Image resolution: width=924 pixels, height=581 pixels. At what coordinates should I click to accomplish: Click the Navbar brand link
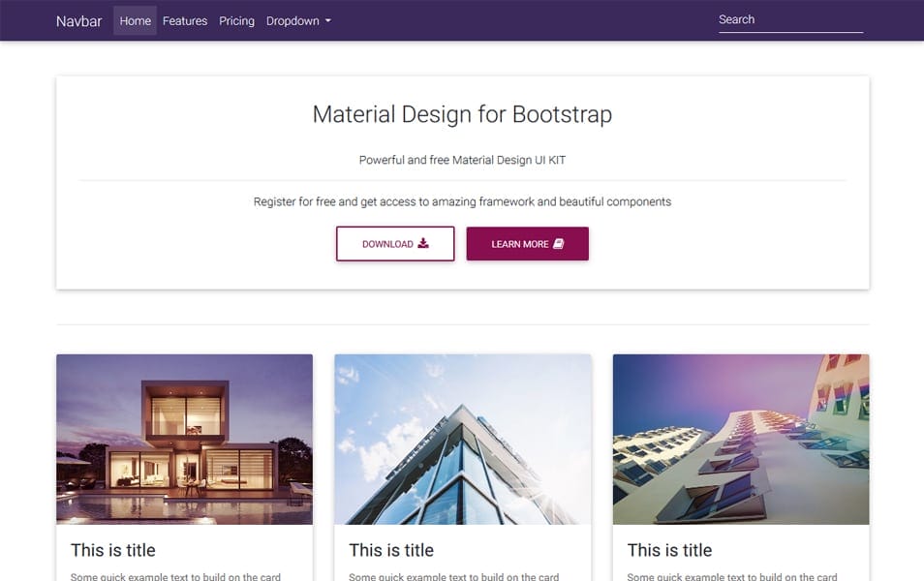click(x=78, y=20)
